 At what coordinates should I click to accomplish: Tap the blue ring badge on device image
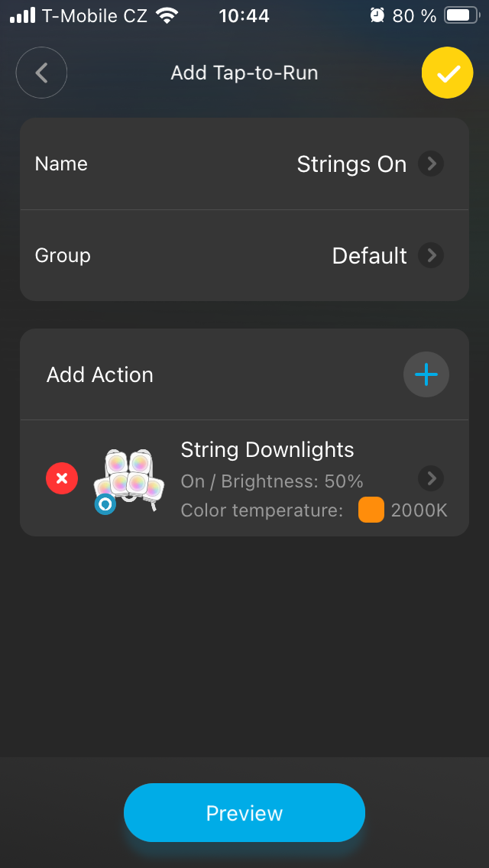click(105, 505)
